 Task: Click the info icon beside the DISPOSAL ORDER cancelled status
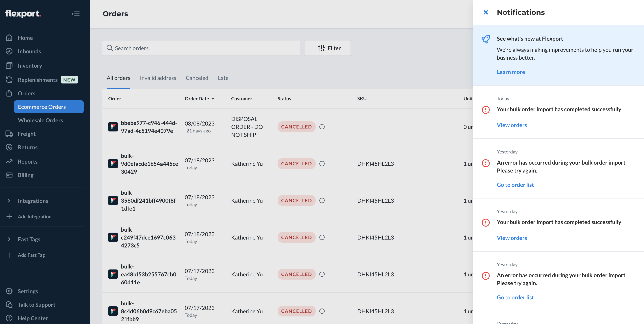click(x=322, y=127)
